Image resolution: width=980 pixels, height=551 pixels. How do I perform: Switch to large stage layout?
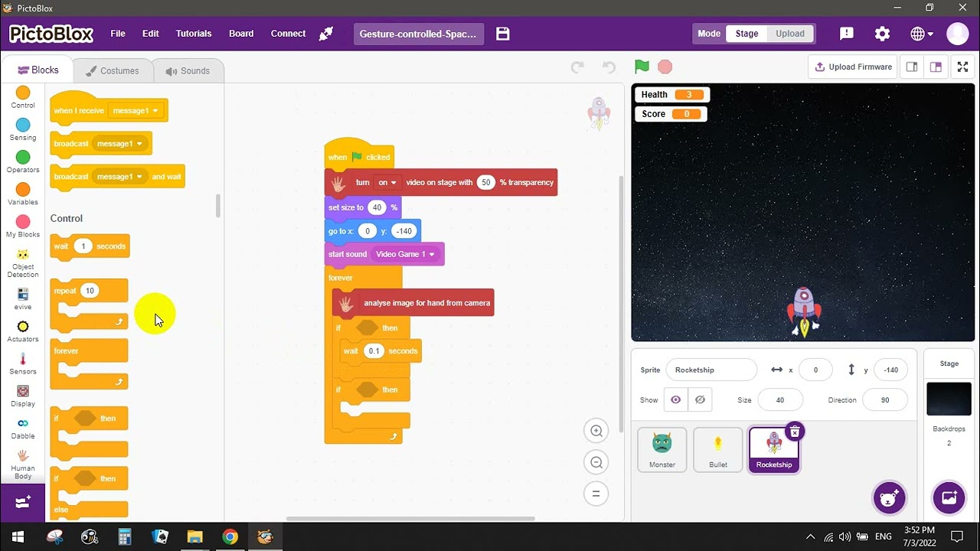point(936,67)
